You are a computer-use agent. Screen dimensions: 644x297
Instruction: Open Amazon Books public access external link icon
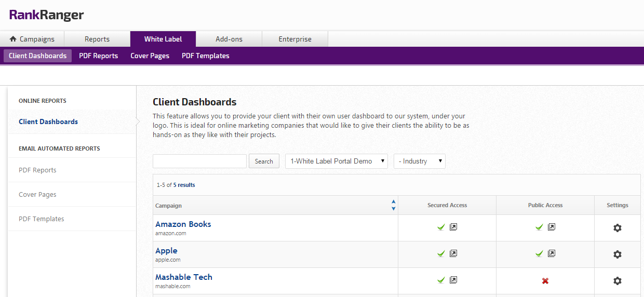tap(552, 227)
